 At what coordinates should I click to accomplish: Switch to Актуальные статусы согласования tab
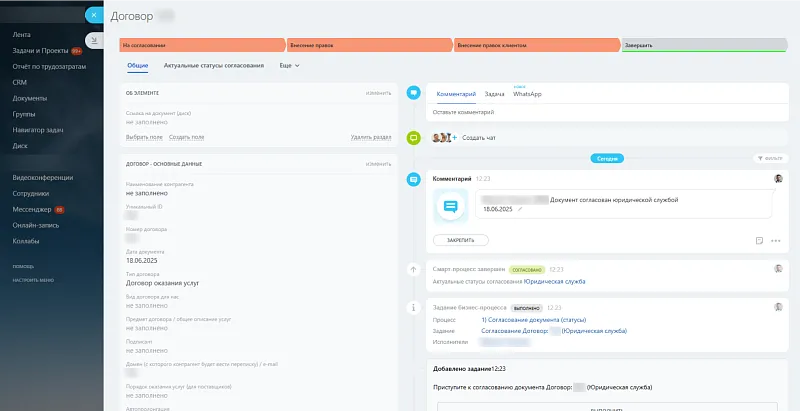pos(214,66)
